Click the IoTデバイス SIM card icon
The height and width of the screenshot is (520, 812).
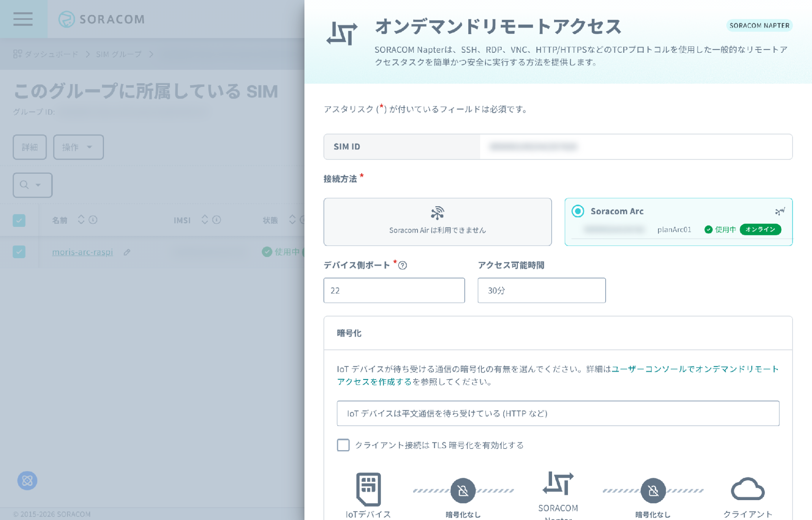[x=368, y=489]
